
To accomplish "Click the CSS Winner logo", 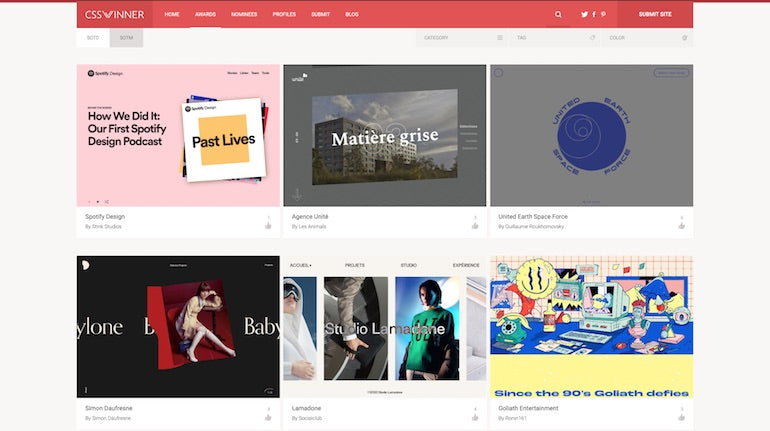I will click(114, 15).
